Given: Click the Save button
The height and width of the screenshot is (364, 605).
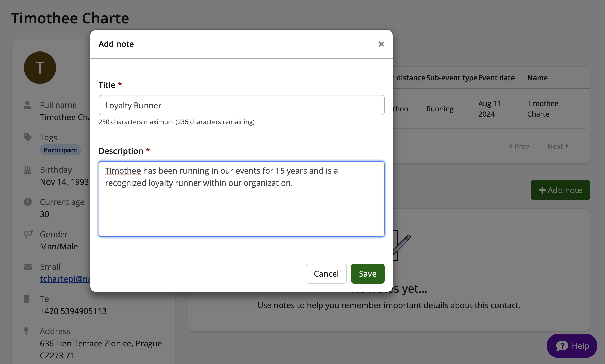Looking at the screenshot, I should tap(367, 274).
